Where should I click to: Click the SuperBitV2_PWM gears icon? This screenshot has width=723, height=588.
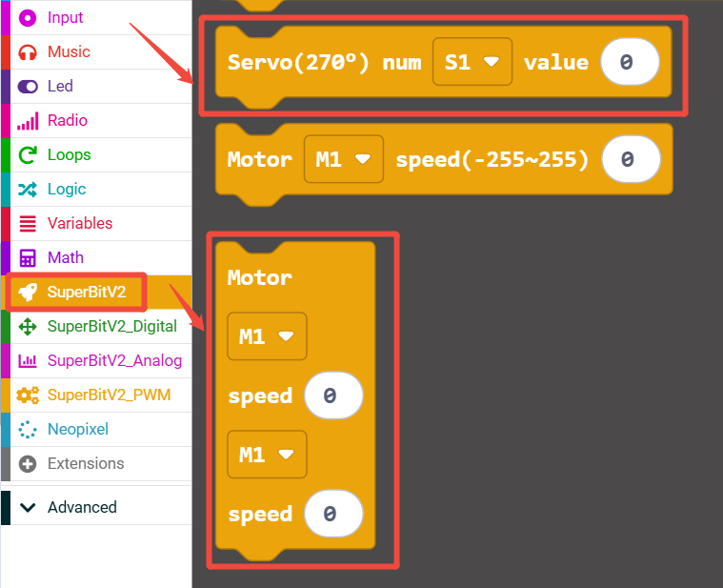coord(28,395)
